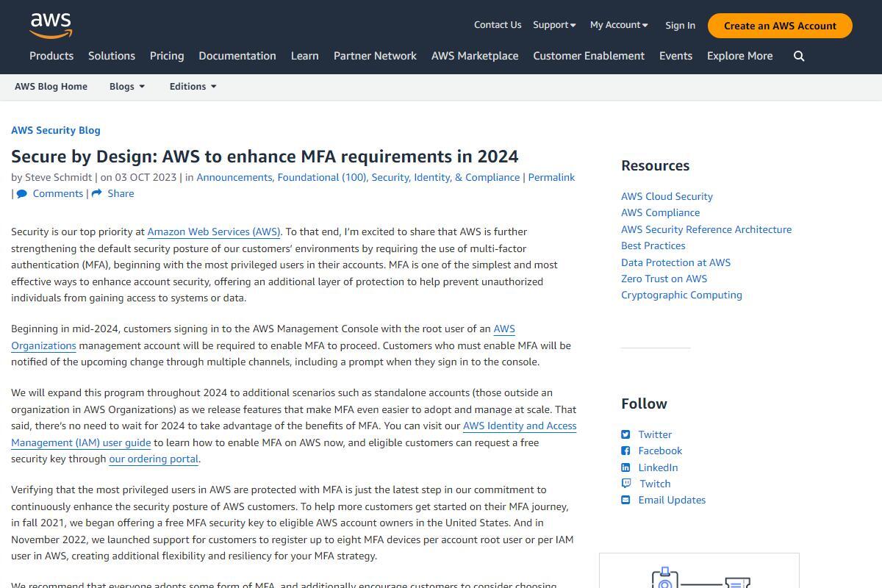Viewport: 882px width, 588px height.
Task: Go to AWS Blog Home
Action: pyautogui.click(x=51, y=87)
